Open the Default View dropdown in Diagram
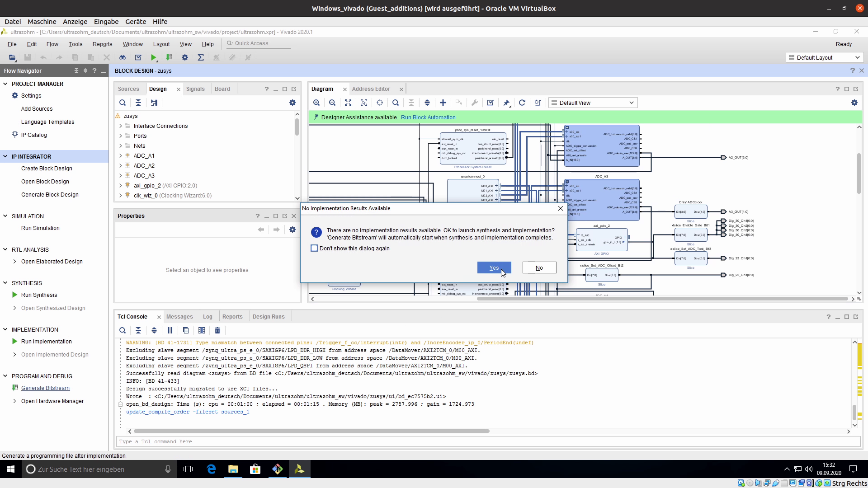 [x=593, y=103]
